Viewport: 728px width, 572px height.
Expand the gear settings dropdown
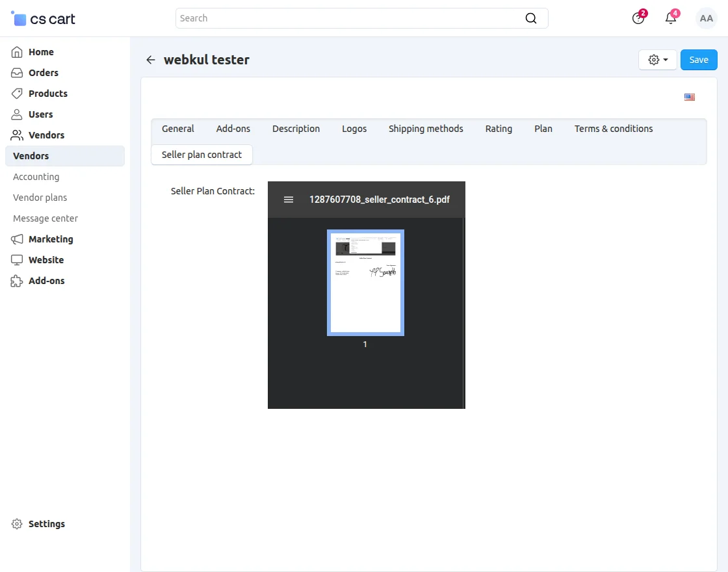point(658,60)
